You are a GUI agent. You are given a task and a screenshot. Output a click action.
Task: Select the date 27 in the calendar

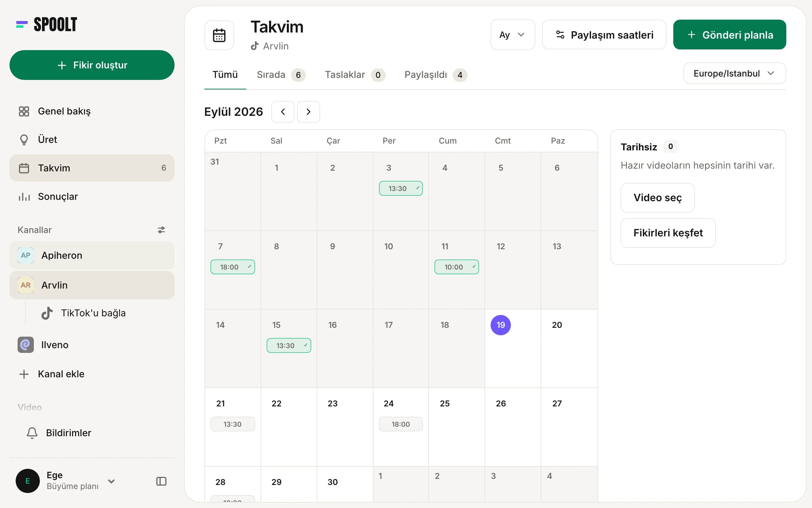557,404
